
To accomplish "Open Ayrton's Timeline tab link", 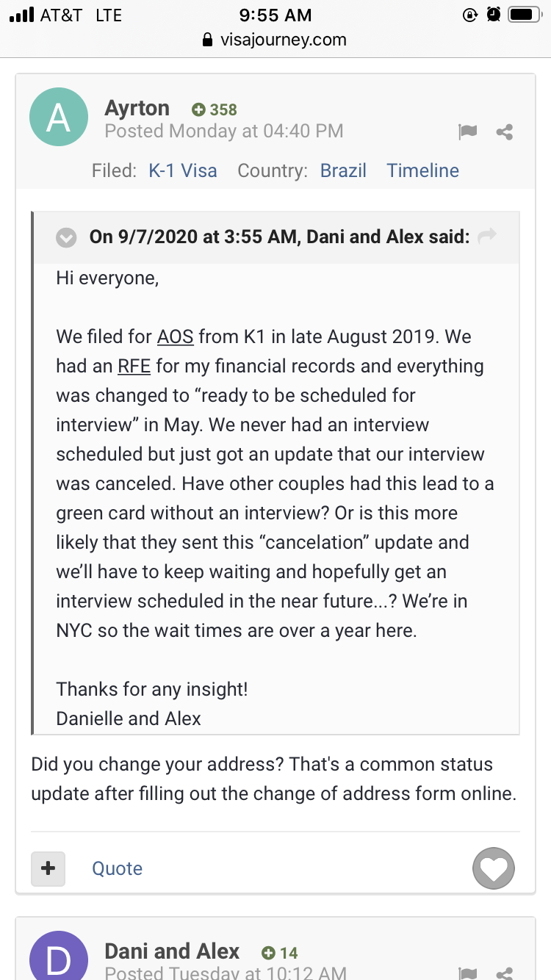I will (423, 170).
